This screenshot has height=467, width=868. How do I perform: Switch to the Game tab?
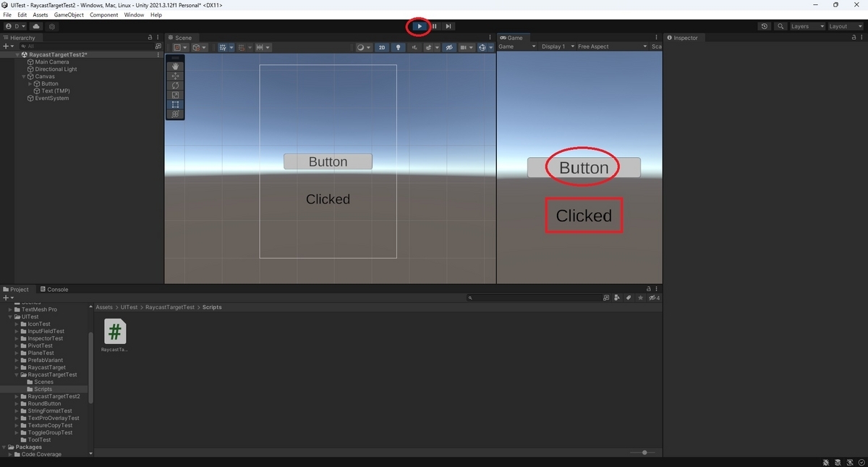point(511,38)
